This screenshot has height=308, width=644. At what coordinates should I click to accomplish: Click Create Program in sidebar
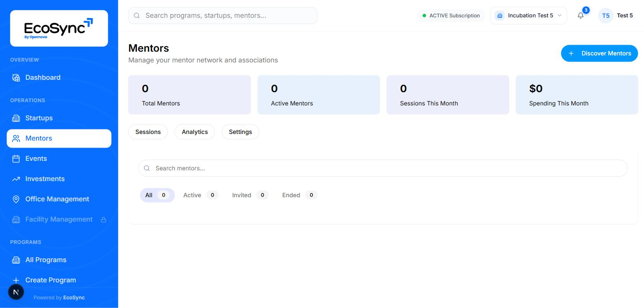tap(59, 280)
